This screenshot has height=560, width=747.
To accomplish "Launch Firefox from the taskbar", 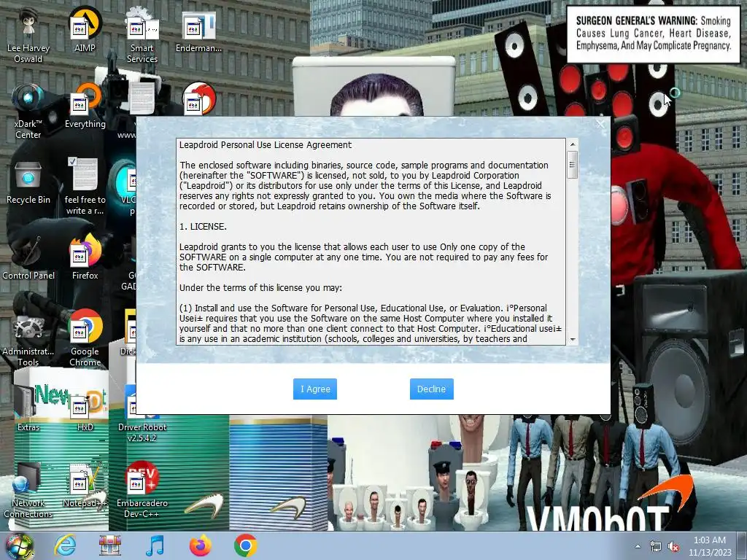I will tap(200, 546).
